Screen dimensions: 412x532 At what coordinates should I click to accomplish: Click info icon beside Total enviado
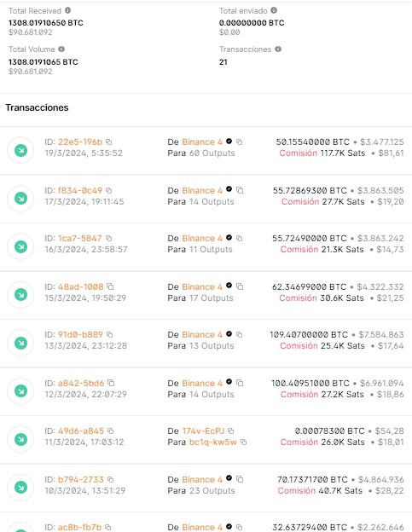tap(274, 10)
